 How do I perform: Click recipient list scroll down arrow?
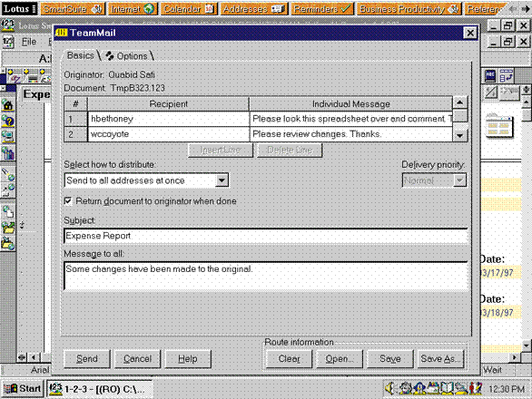[x=460, y=135]
